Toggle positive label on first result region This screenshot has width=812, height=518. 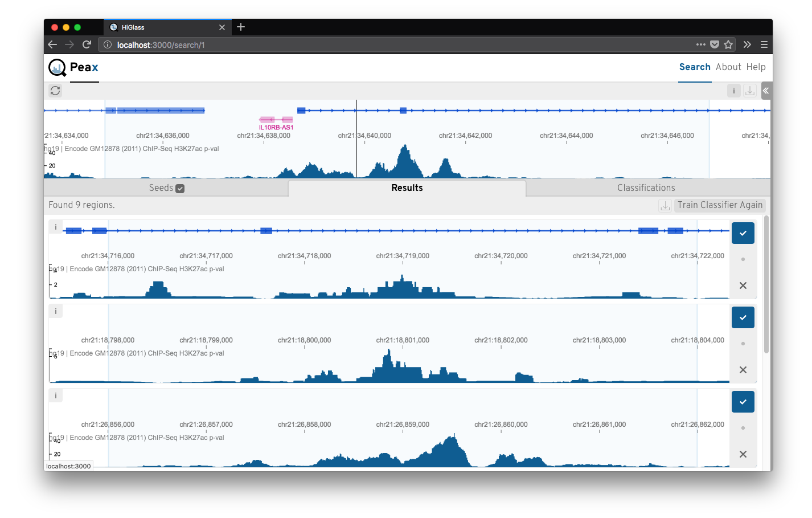tap(743, 233)
